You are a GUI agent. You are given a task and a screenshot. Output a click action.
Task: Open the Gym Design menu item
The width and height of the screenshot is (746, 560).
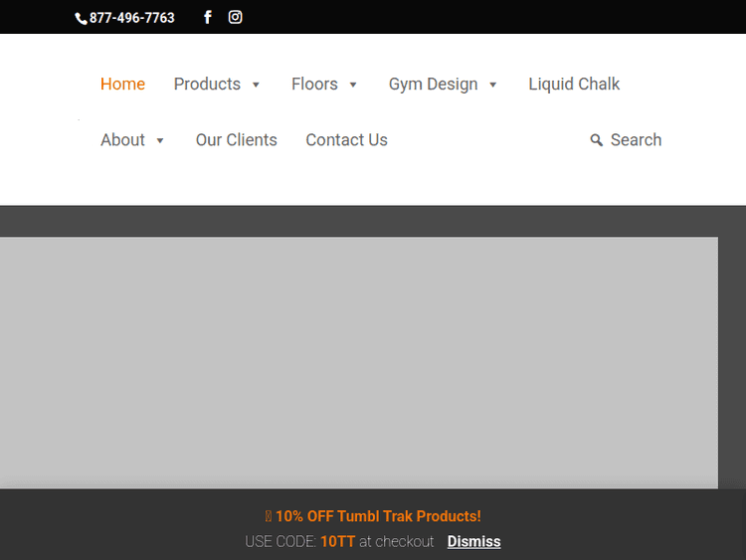433,85
